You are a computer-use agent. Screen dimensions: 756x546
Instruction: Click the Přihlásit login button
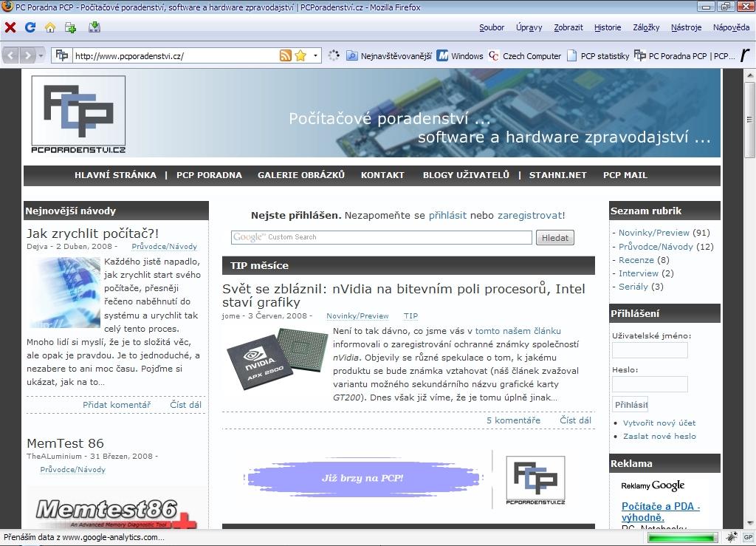tap(630, 405)
